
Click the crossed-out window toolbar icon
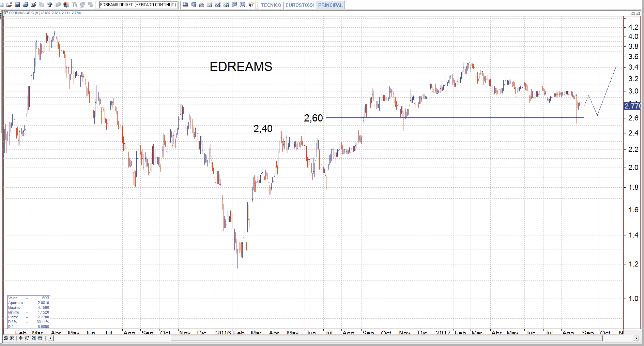pos(243,5)
